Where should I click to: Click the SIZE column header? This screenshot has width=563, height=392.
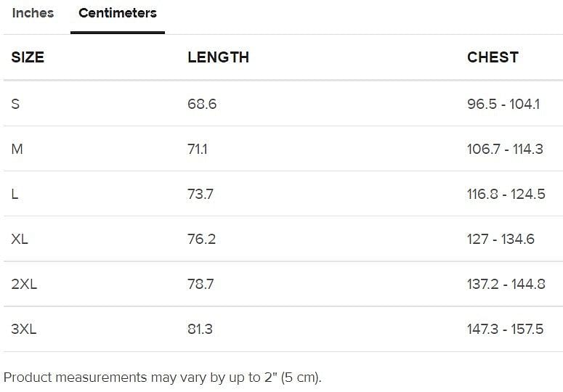28,57
